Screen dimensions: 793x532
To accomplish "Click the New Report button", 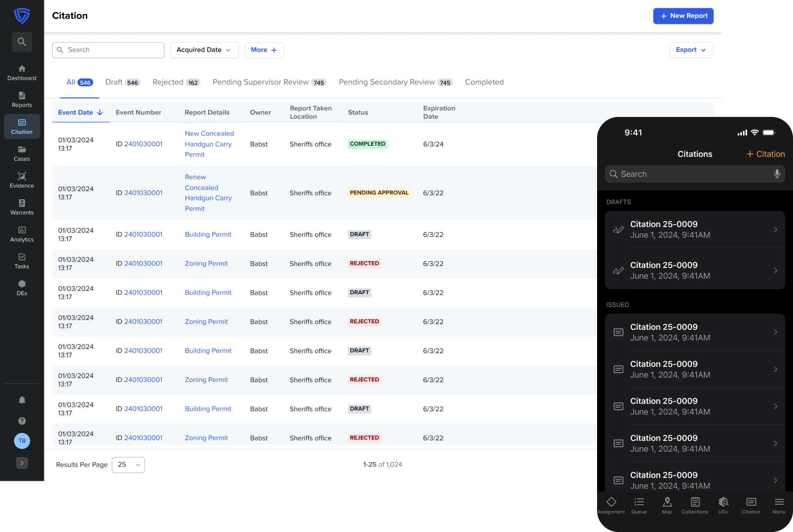I will pos(683,16).
